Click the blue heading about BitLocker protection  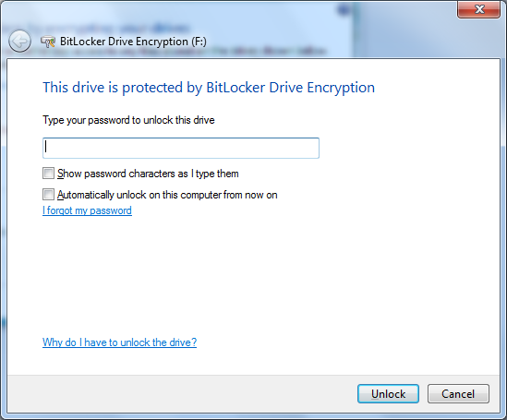tap(209, 88)
